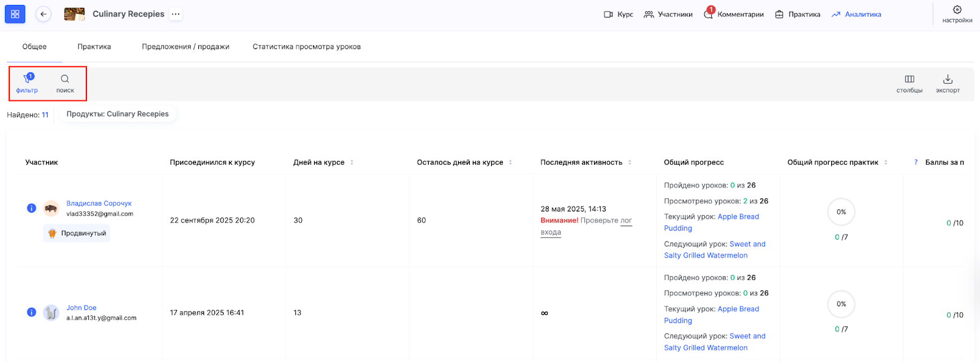Open John Doe's Apple Bread Pudding lesson link
The height and width of the screenshot is (362, 980).
tap(738, 309)
